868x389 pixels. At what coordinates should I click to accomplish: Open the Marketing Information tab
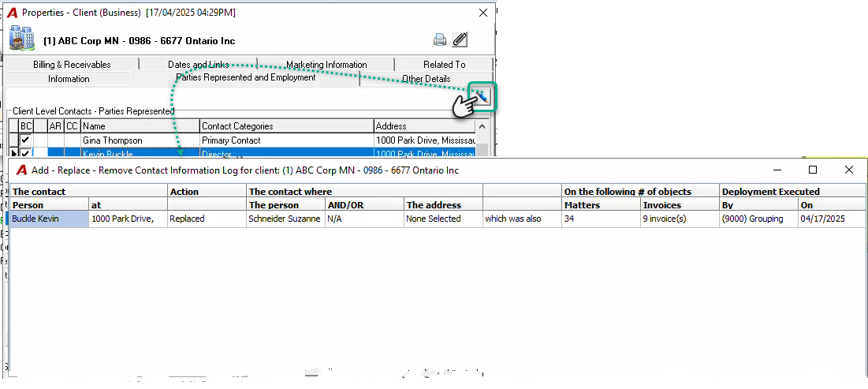pyautogui.click(x=326, y=64)
